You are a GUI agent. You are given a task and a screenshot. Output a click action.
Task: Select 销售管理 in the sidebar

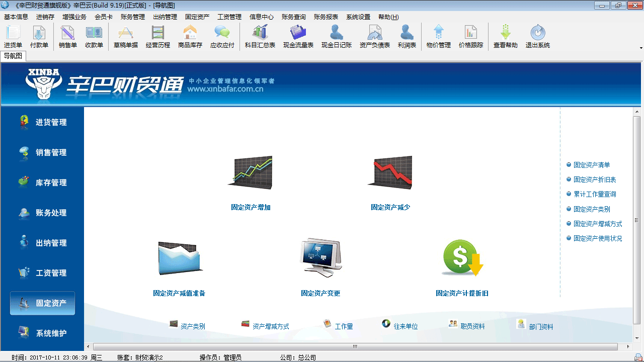(42, 152)
